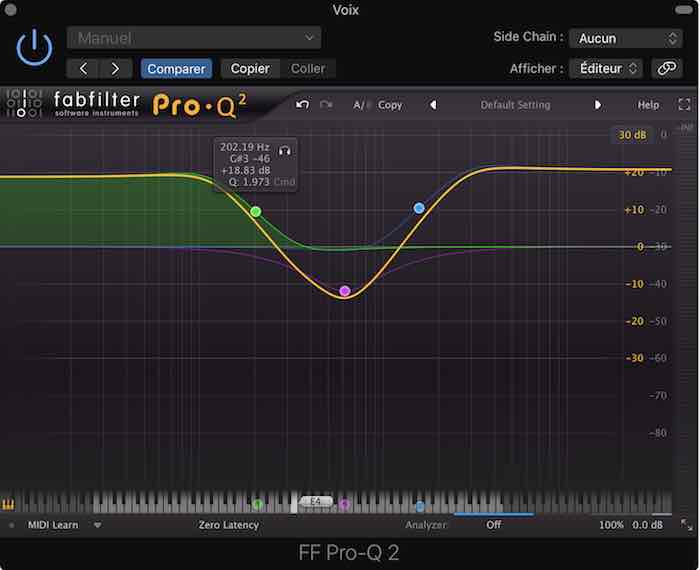Click the MIDI learn indicator dot
700x570 pixels.
click(12, 525)
